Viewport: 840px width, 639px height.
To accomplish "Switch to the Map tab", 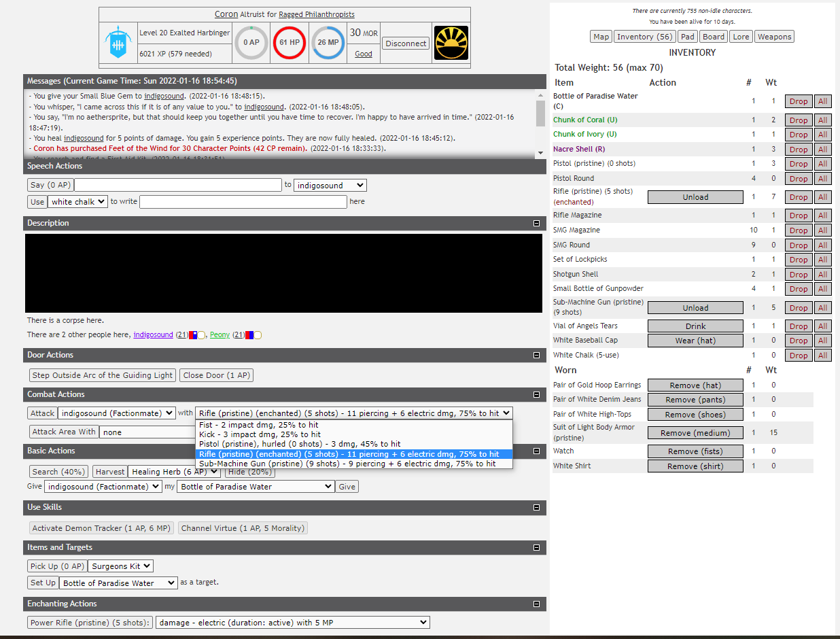I will (601, 37).
